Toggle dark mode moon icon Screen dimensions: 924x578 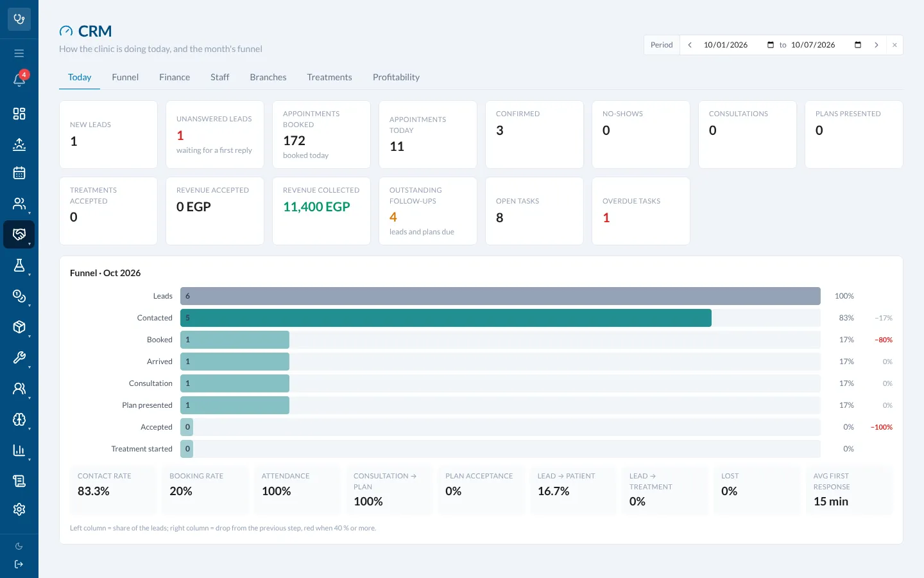[x=19, y=547]
